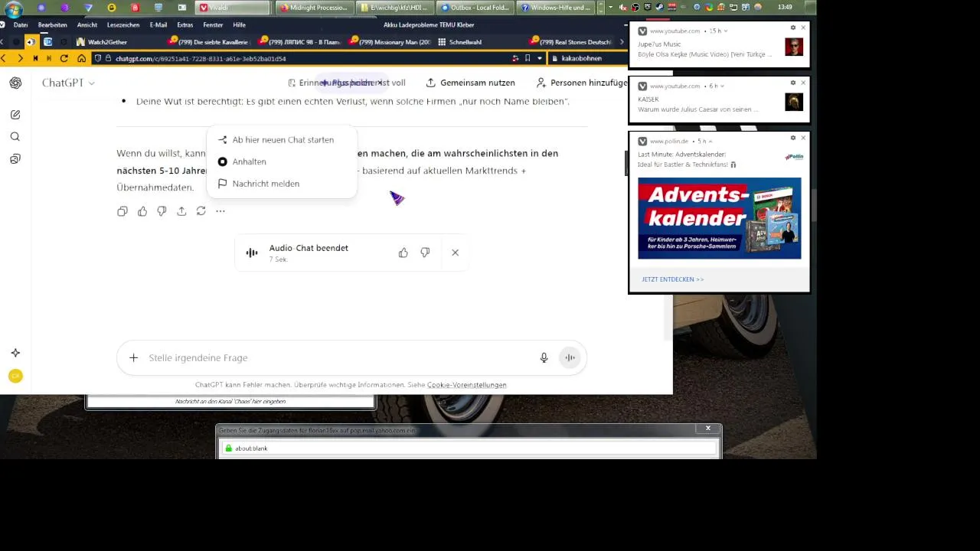
Task: Click JETZT ENTDECKEN link in pollin notification
Action: pos(672,279)
